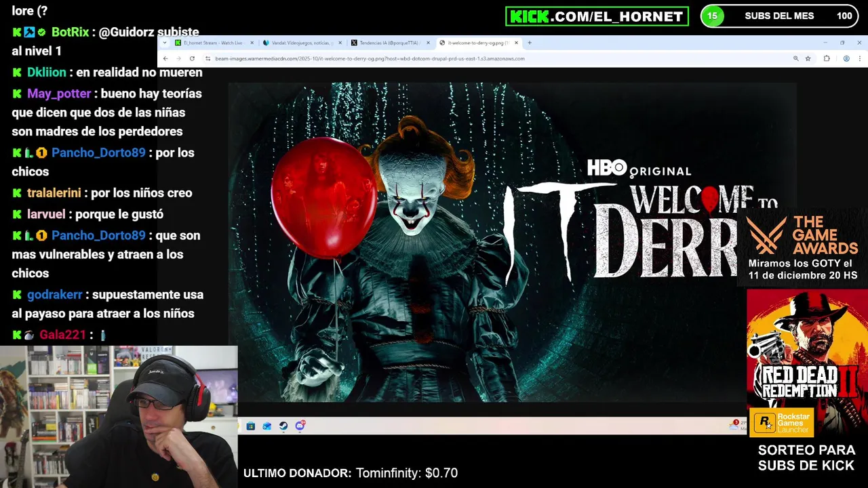Click BotRix username in chat
Image resolution: width=868 pixels, height=488 pixels.
click(x=70, y=32)
